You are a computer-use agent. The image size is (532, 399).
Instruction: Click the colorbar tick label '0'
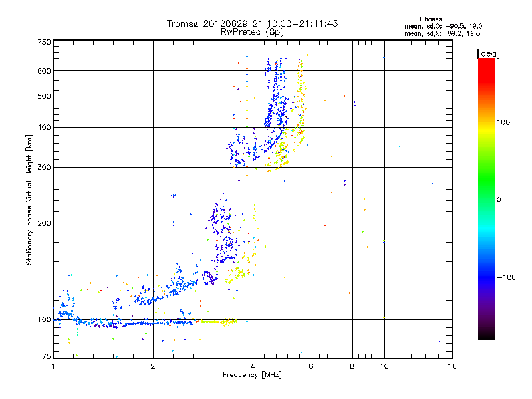[x=499, y=200]
